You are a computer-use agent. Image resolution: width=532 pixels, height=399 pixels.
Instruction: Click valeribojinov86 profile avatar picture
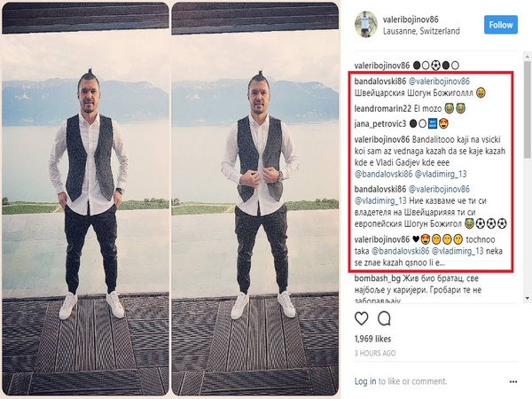click(x=366, y=25)
